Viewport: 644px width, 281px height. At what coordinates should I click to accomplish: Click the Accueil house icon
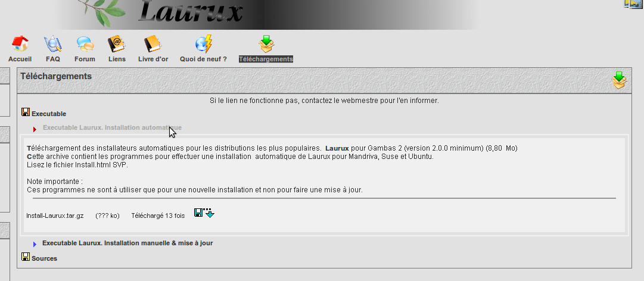pyautogui.click(x=20, y=44)
